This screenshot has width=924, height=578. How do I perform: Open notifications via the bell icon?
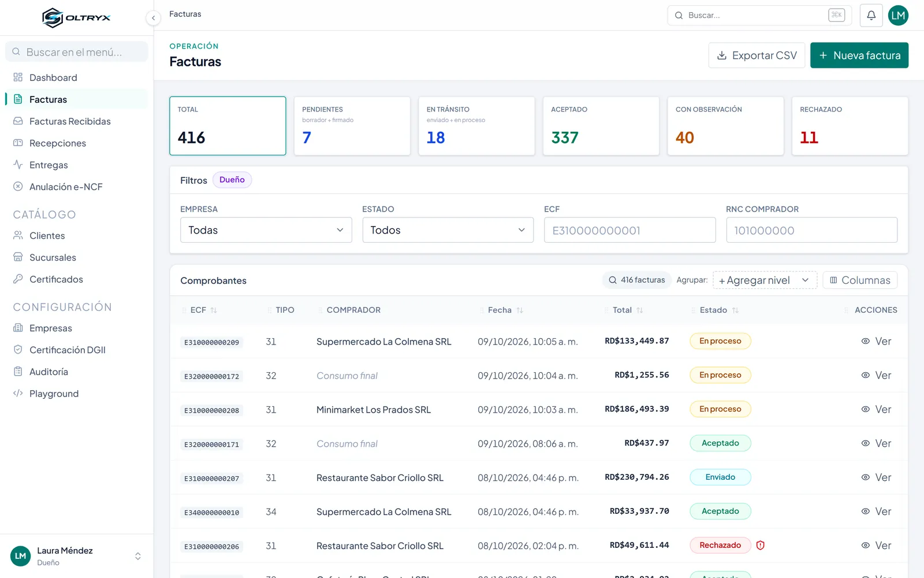(x=871, y=16)
